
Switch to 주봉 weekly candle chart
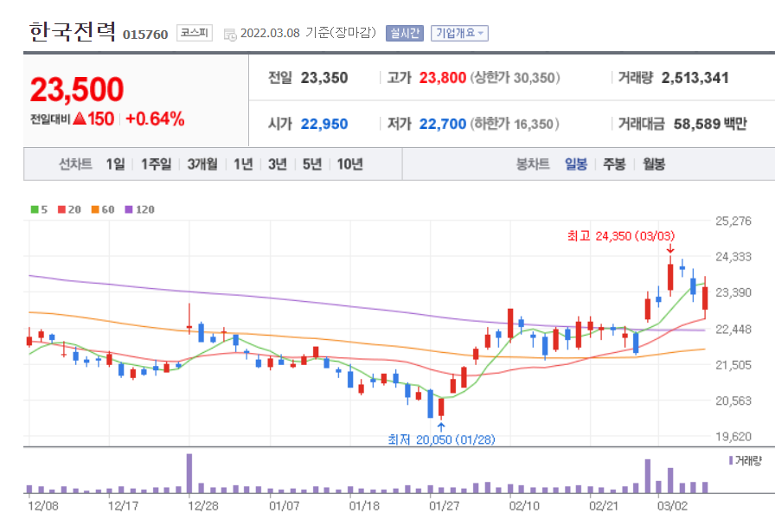click(x=614, y=163)
